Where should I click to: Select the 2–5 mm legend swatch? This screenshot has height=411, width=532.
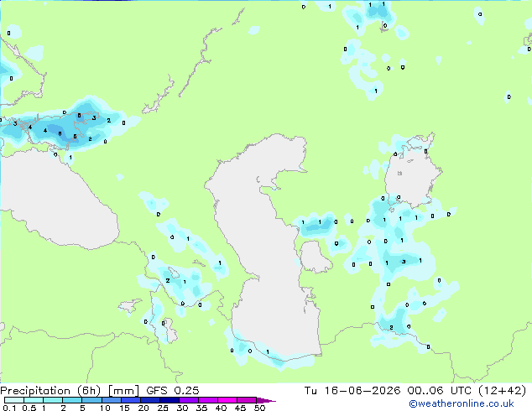pyautogui.click(x=72, y=400)
